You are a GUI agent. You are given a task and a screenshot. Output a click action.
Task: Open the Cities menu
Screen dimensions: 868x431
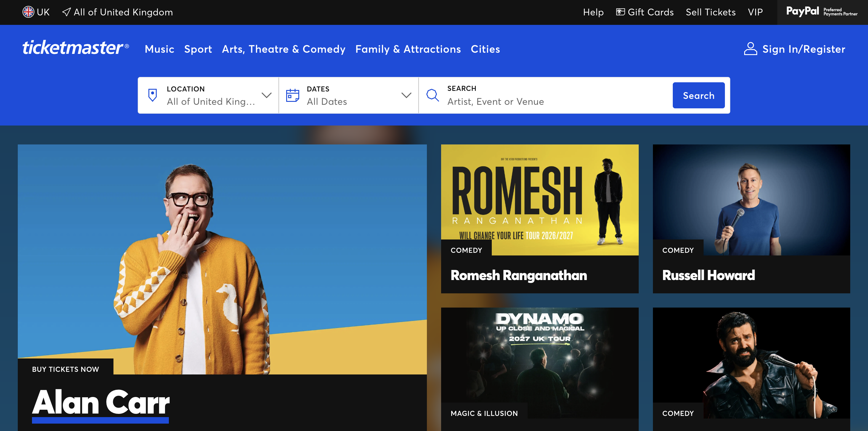pos(485,49)
